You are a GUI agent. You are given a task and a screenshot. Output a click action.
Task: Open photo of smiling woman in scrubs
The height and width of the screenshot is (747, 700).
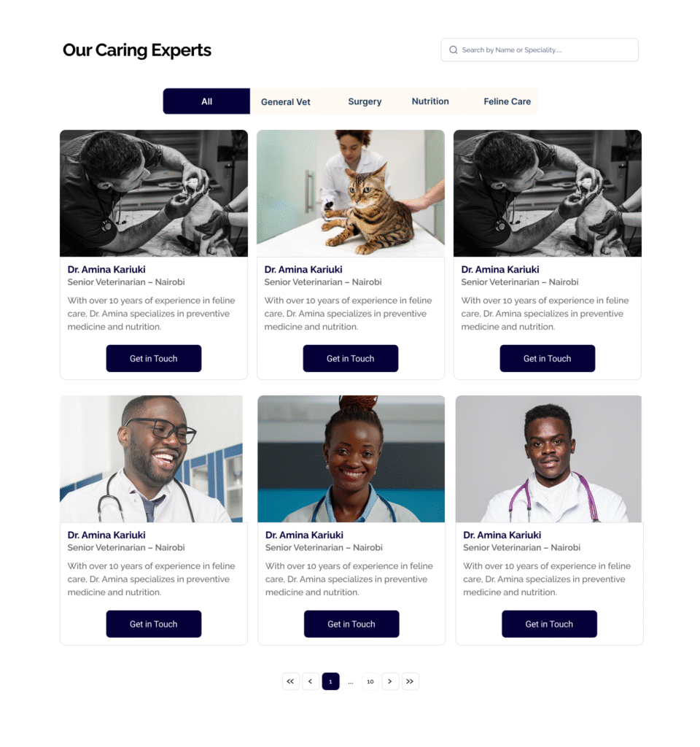351,459
